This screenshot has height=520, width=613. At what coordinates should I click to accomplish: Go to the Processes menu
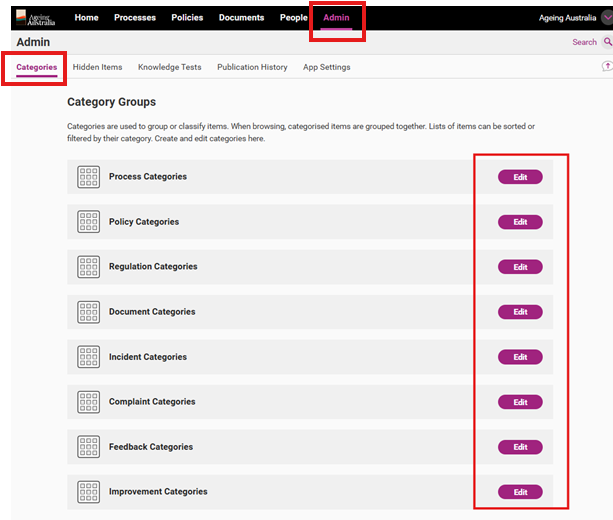[x=135, y=18]
